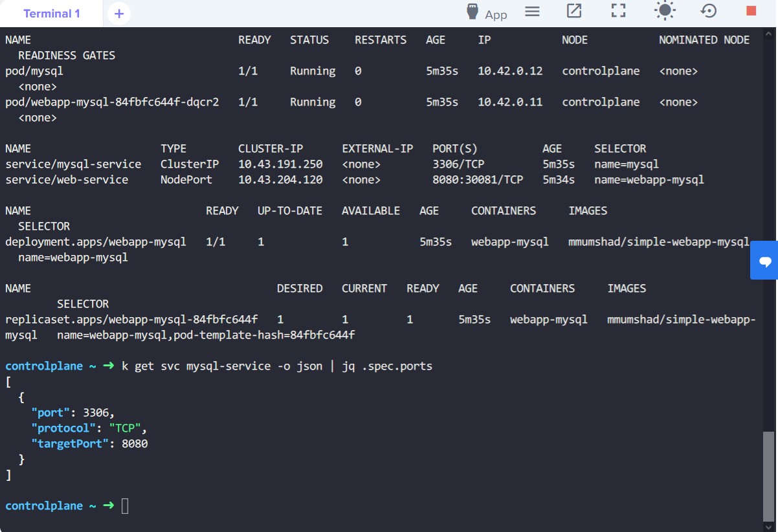Reset the lab with restore icon
Screen dimensions: 778x532
(709, 11)
